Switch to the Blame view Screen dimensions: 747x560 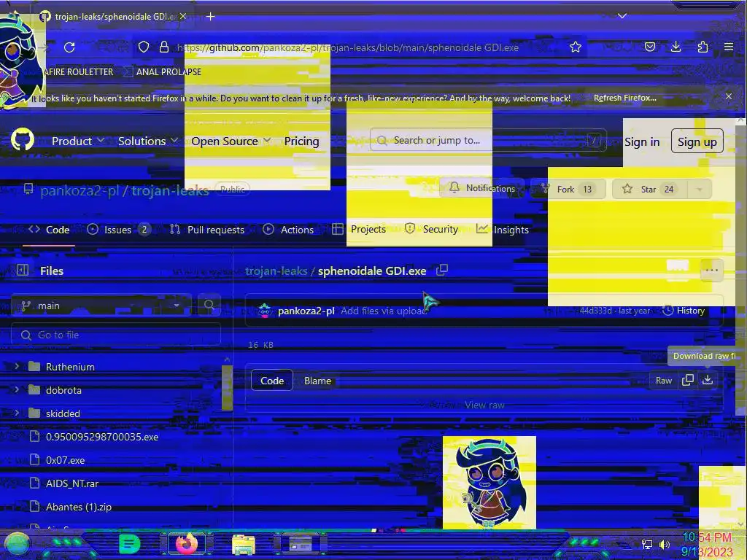tap(317, 381)
